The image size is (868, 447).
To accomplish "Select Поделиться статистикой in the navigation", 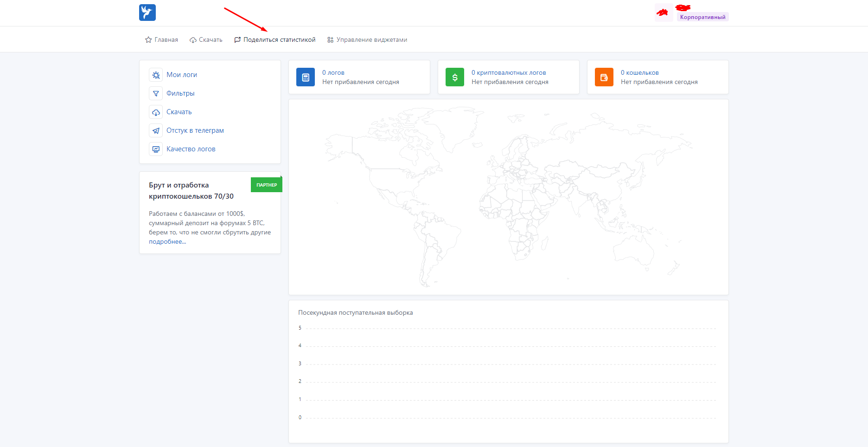I will point(274,40).
